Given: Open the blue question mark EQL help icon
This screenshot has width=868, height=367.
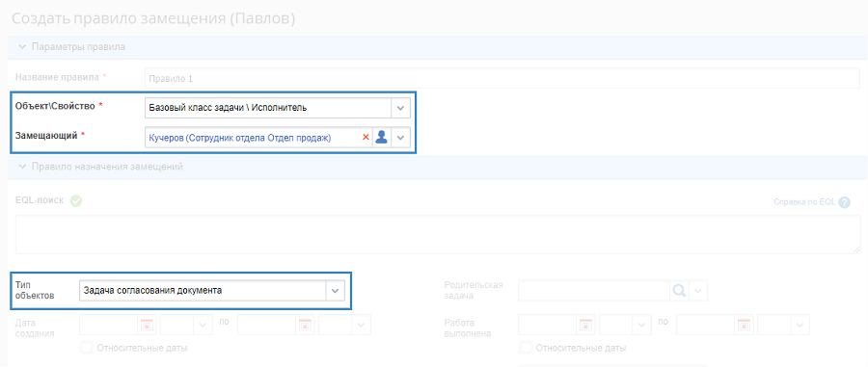Looking at the screenshot, I should coord(844,202).
